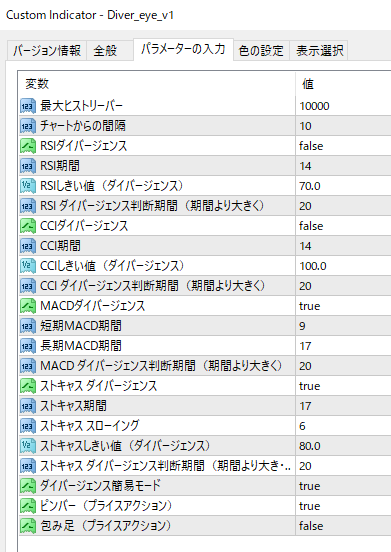This screenshot has height=552, width=391.
Task: Click the integer icon beside RSI ダイバージェンス判断期間
Action: pyautogui.click(x=28, y=206)
